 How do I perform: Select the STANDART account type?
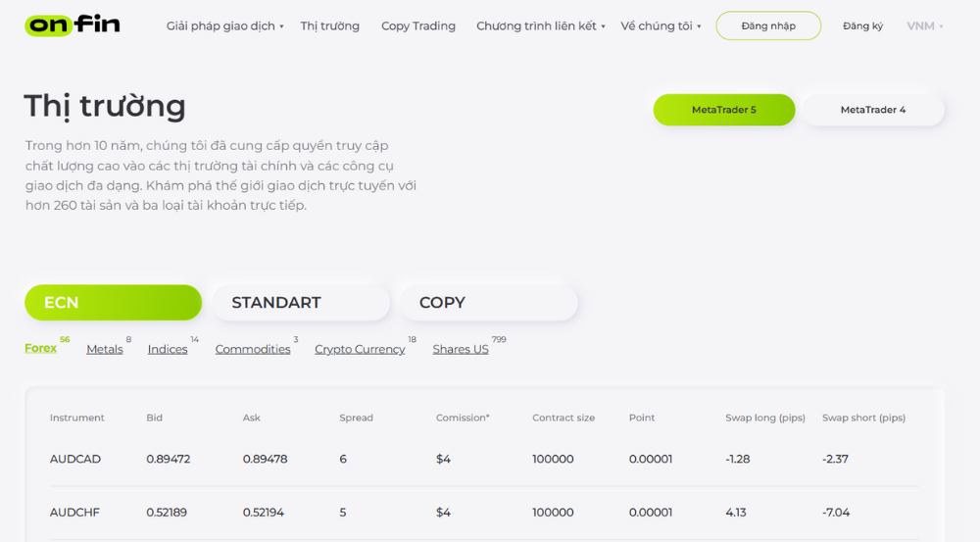coord(300,303)
